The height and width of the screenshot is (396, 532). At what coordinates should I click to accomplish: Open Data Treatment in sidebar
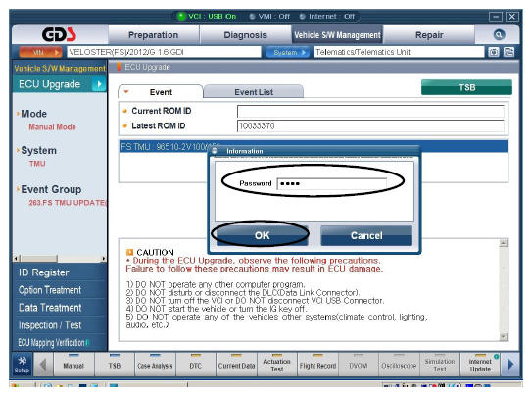[60, 308]
